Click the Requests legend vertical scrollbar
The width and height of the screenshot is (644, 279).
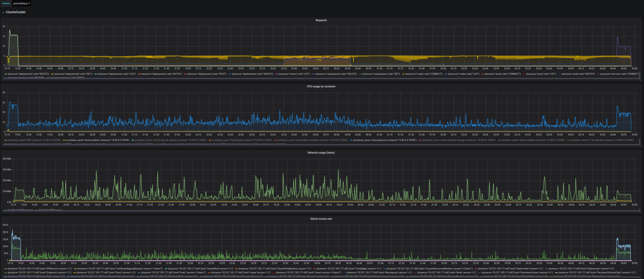click(640, 75)
